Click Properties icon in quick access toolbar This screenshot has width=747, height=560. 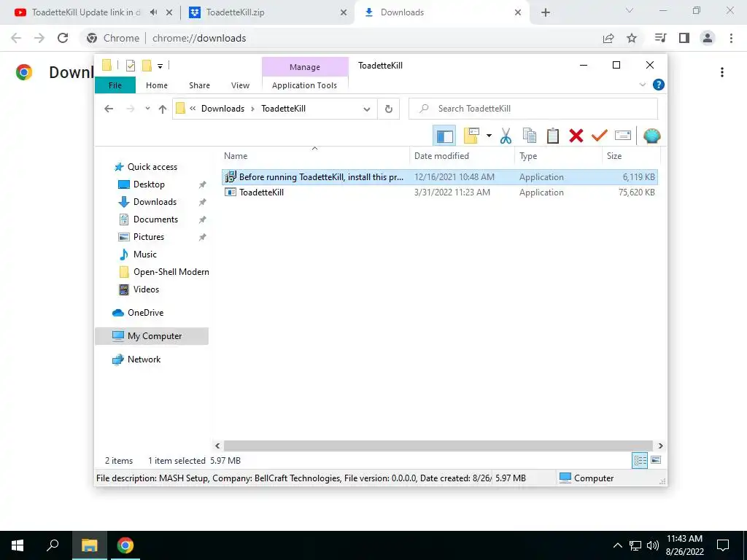pos(130,65)
